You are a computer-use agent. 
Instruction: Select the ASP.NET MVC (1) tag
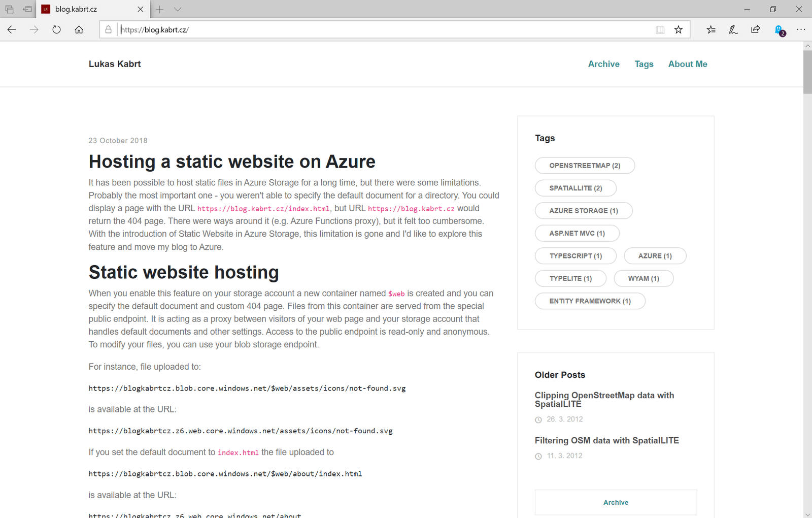pos(577,233)
